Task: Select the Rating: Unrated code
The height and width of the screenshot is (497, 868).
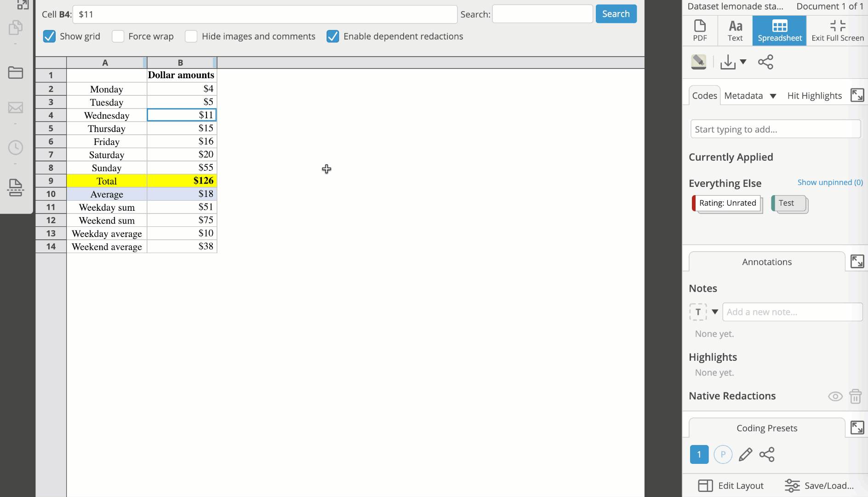Action: [x=727, y=203]
